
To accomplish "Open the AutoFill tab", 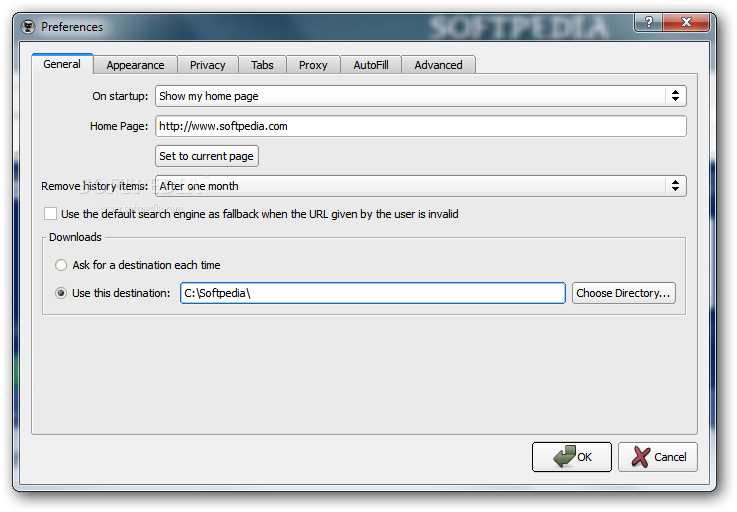I will point(371,65).
